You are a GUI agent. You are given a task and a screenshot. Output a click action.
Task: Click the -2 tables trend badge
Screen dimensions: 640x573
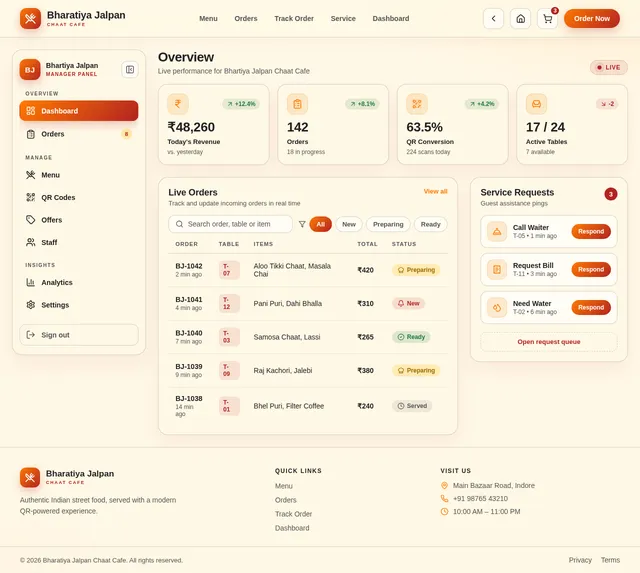(x=607, y=104)
